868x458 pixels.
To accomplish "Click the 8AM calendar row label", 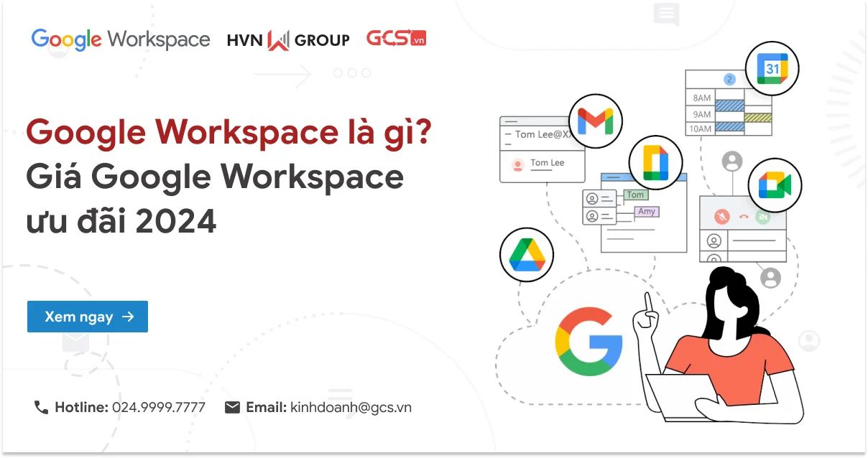I will pyautogui.click(x=701, y=98).
